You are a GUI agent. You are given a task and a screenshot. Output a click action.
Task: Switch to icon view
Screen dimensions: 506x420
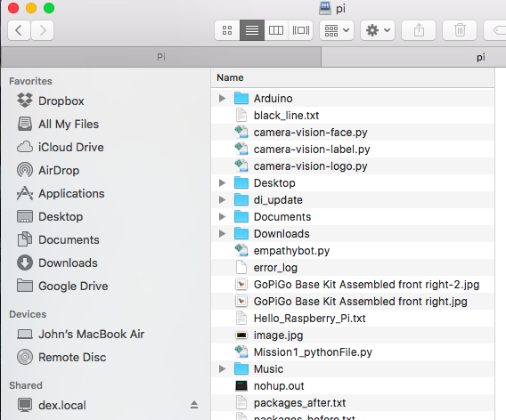227,30
